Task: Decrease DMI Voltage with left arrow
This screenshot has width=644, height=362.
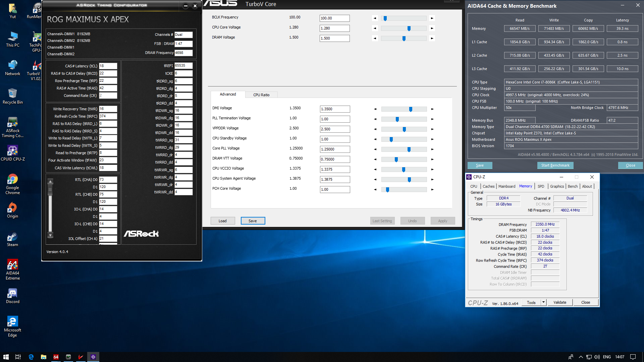Action: (375, 109)
